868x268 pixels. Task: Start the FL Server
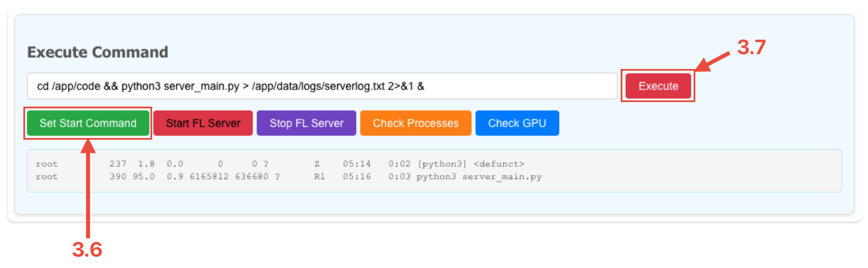pos(203,123)
